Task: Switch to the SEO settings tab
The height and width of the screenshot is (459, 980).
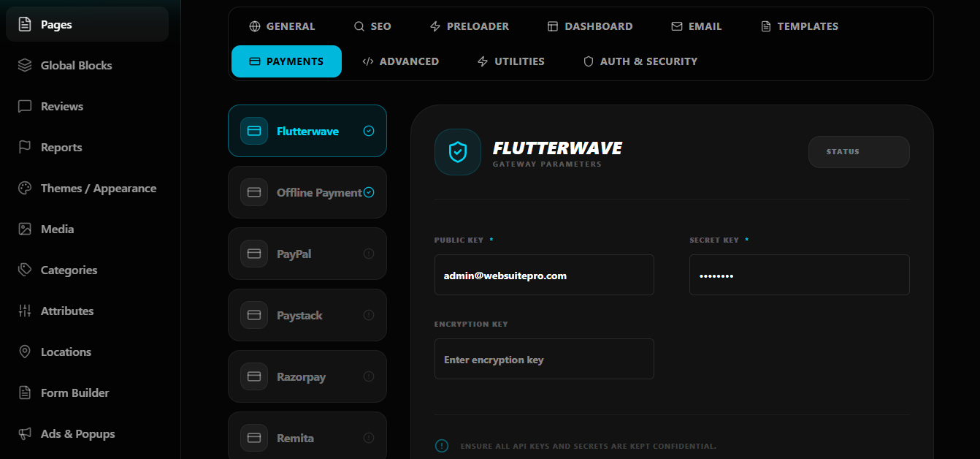Action: (372, 26)
